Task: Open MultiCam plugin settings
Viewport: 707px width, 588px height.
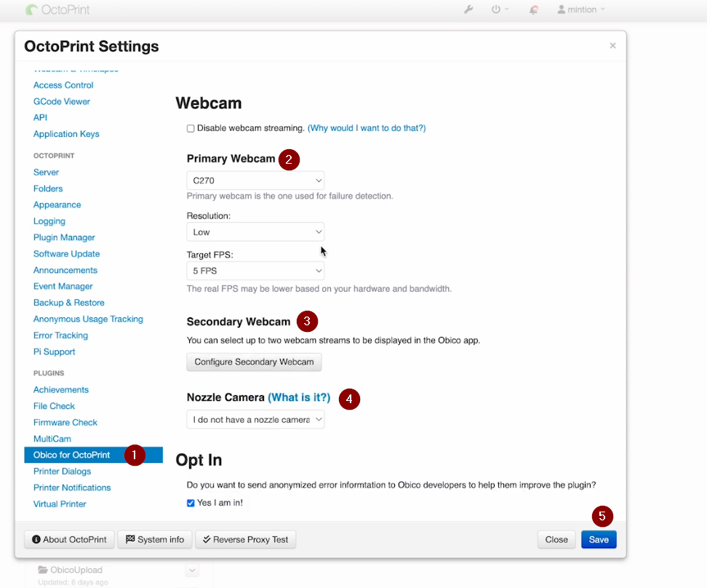Action: (x=52, y=439)
